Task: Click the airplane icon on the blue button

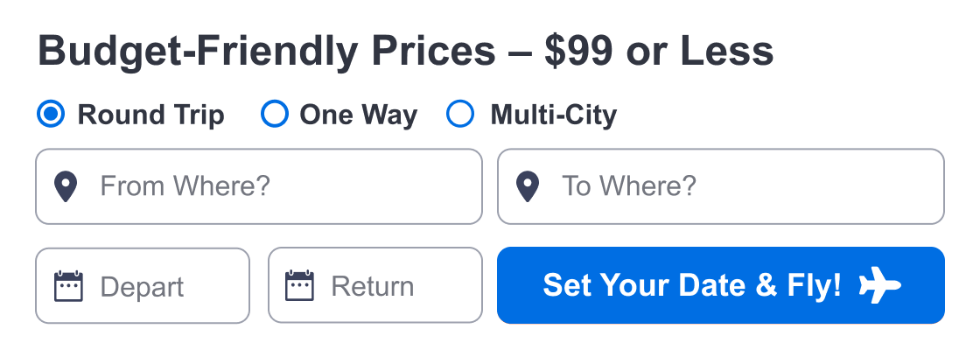Action: point(880,285)
